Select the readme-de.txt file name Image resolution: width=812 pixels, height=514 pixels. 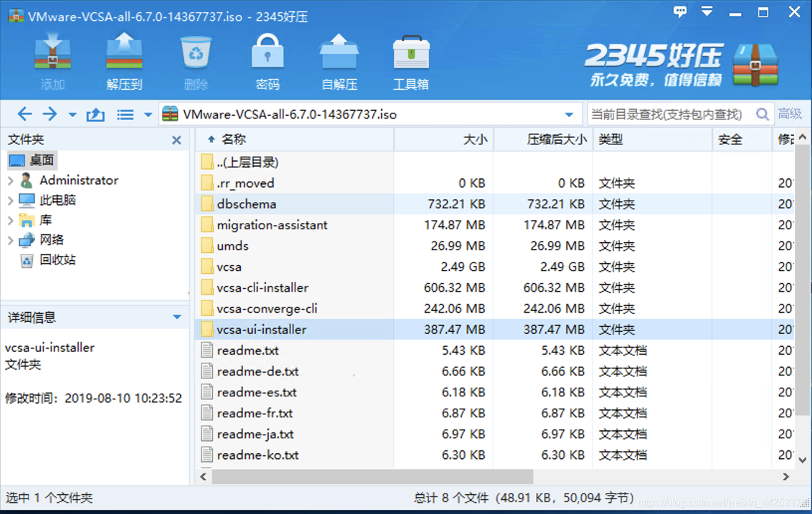(257, 372)
